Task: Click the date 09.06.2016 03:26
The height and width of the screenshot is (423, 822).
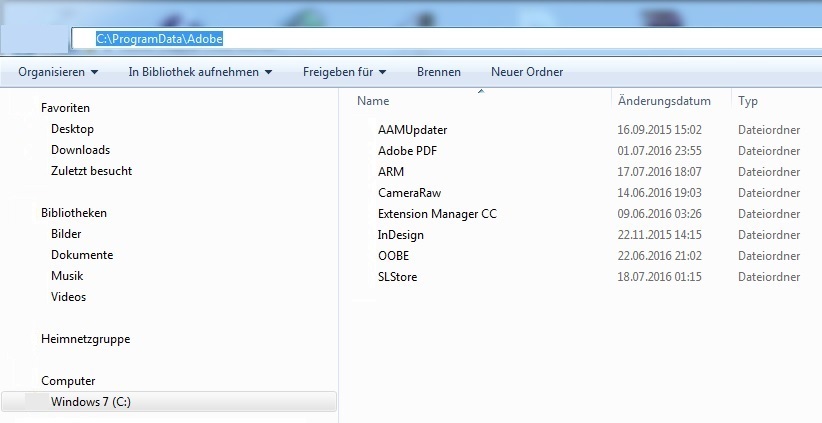Action: pos(659,214)
